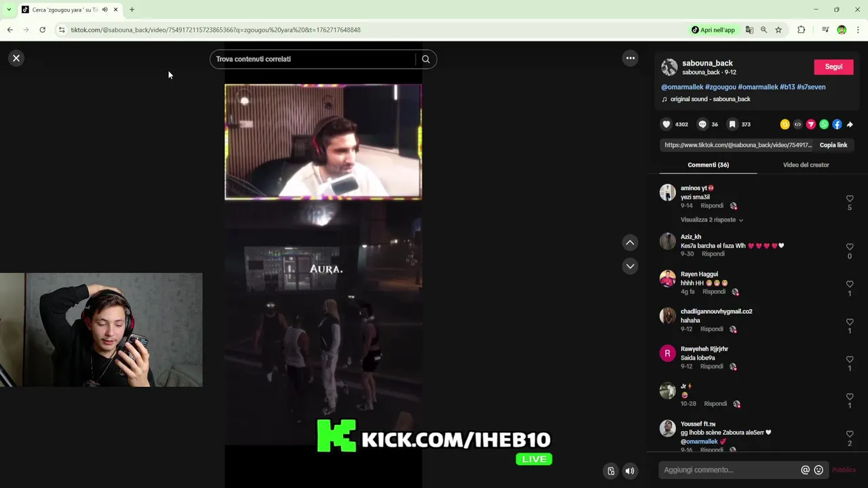The height and width of the screenshot is (488, 868).
Task: Close the TikTok video viewer
Action: (16, 58)
